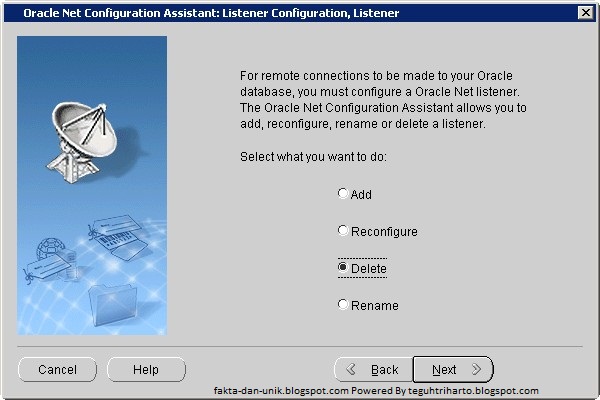This screenshot has width=600, height=400.
Task: Open Help for listener configuration
Action: pos(146,369)
